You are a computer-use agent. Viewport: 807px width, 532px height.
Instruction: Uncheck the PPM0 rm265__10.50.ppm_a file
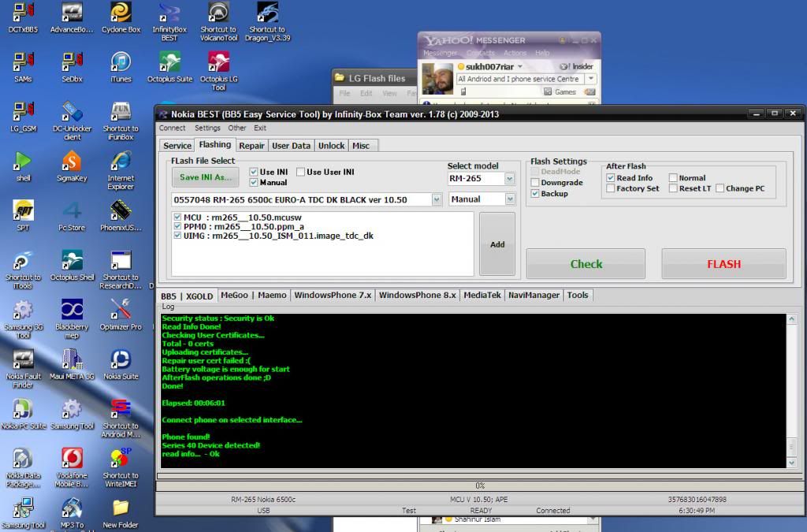(x=177, y=226)
